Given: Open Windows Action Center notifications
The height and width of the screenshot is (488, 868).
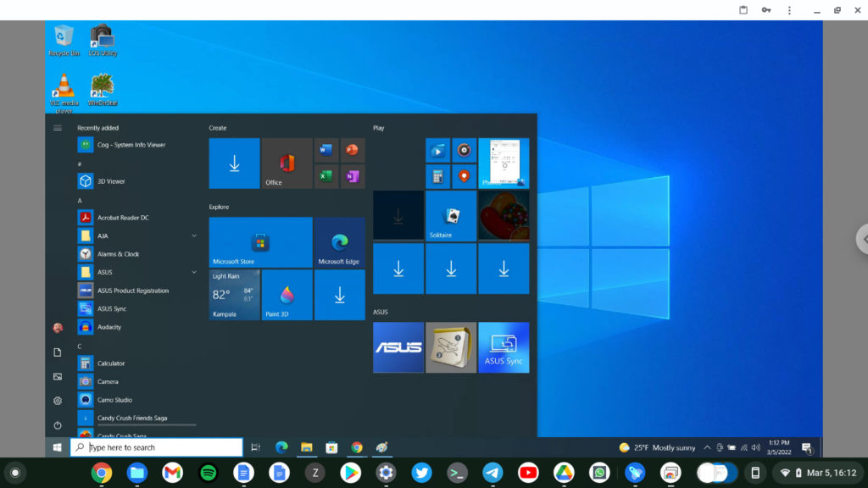Looking at the screenshot, I should pyautogui.click(x=807, y=447).
